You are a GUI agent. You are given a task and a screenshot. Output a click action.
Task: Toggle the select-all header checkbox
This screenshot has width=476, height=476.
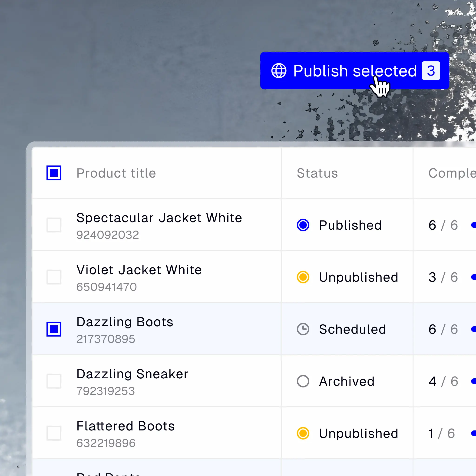tap(54, 173)
